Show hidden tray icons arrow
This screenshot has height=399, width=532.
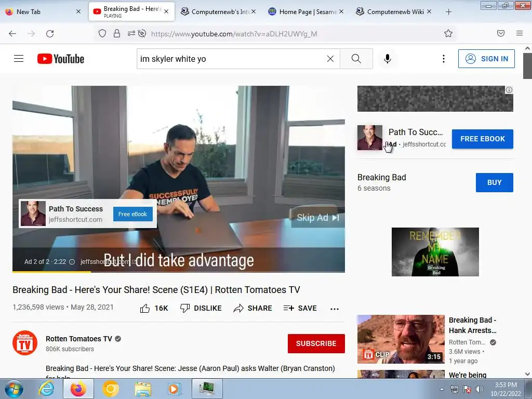(442, 389)
